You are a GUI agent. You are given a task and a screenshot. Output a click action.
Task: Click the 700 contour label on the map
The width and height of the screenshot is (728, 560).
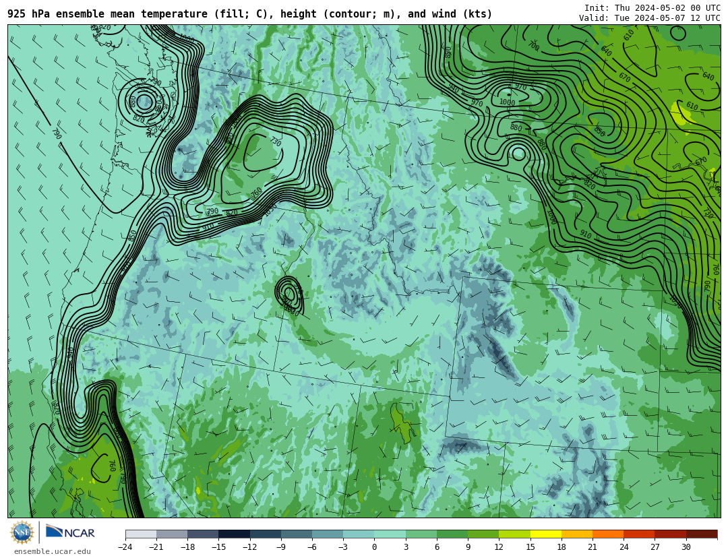click(533, 46)
